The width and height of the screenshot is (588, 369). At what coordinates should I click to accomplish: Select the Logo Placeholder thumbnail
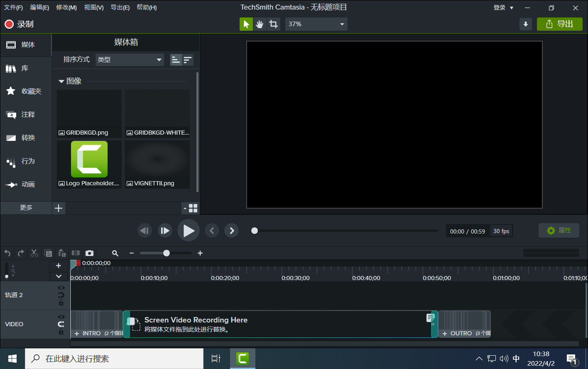89,164
